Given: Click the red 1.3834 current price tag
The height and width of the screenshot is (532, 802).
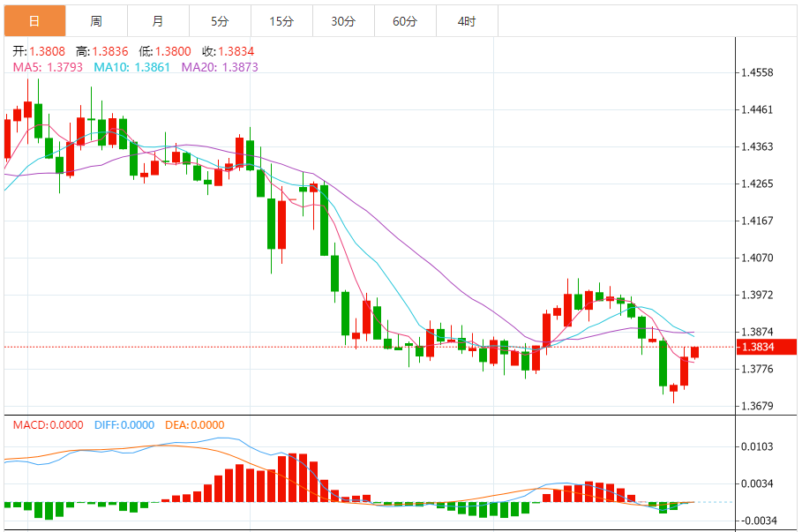Looking at the screenshot, I should click(x=766, y=347).
